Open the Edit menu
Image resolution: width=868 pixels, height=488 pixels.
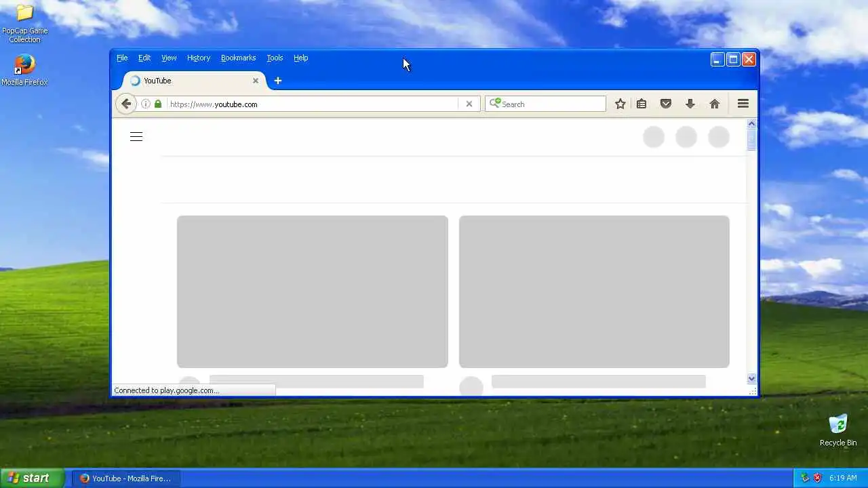(144, 58)
